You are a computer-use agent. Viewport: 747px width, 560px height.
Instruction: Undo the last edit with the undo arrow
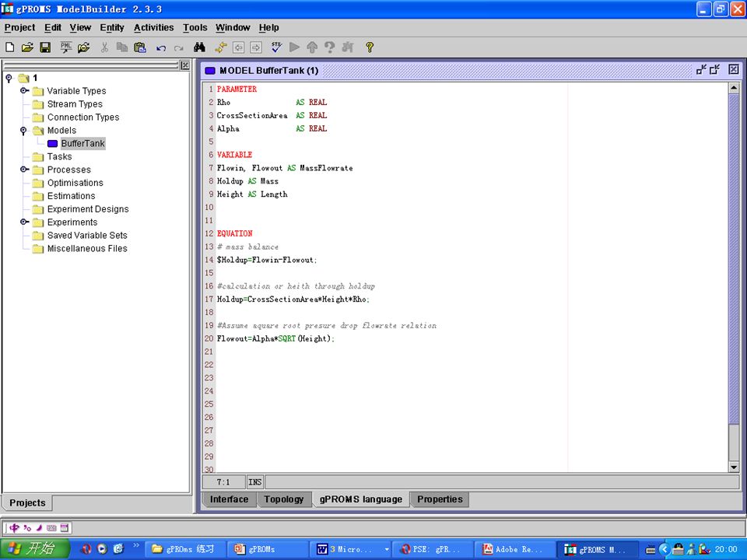pos(161,47)
